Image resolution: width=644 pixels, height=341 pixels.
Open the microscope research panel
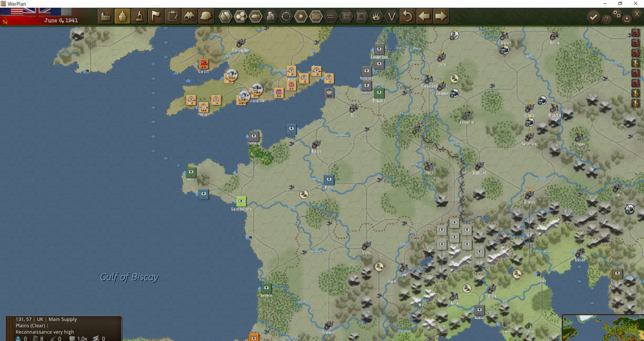click(x=139, y=16)
